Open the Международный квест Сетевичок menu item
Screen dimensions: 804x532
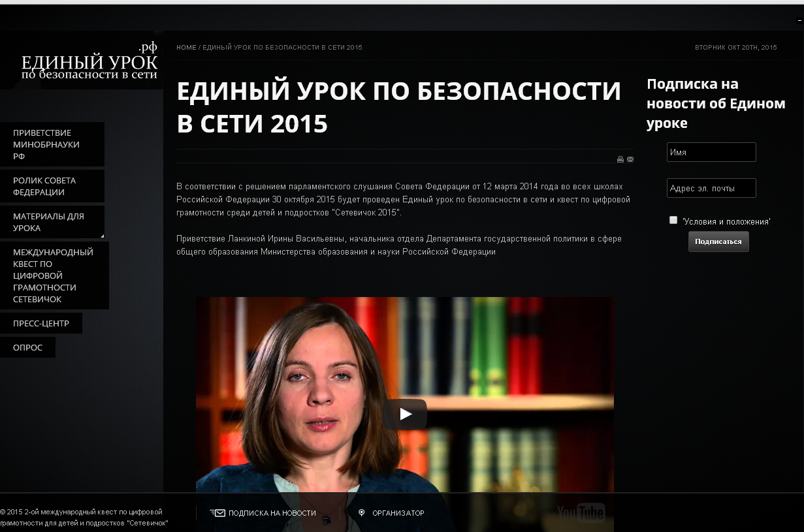point(54,275)
